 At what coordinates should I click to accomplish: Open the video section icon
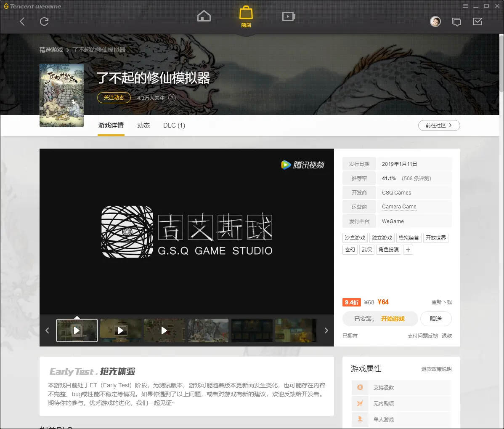click(289, 16)
